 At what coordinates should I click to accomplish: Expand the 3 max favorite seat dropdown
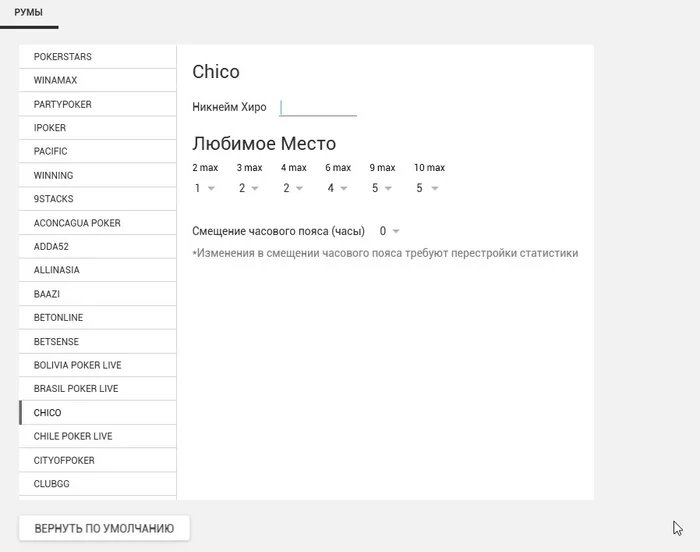248,188
